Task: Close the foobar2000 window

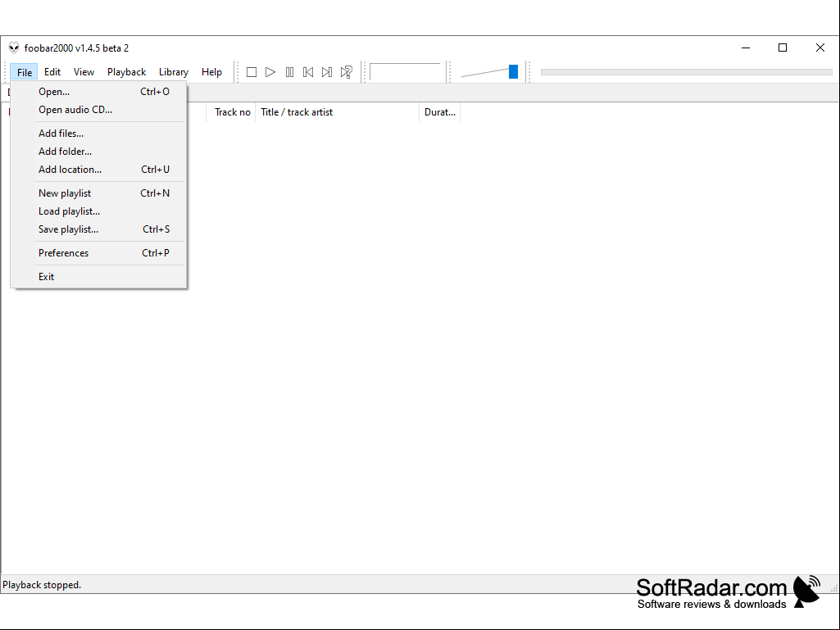Action: click(820, 48)
